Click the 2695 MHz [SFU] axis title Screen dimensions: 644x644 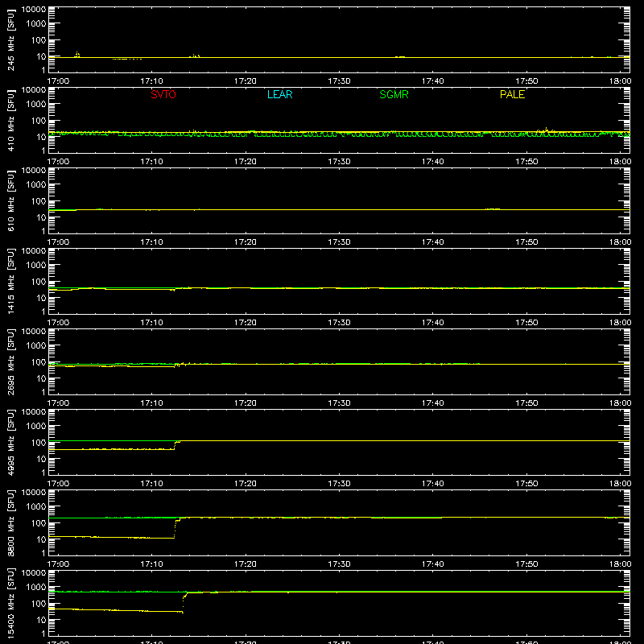click(11, 361)
